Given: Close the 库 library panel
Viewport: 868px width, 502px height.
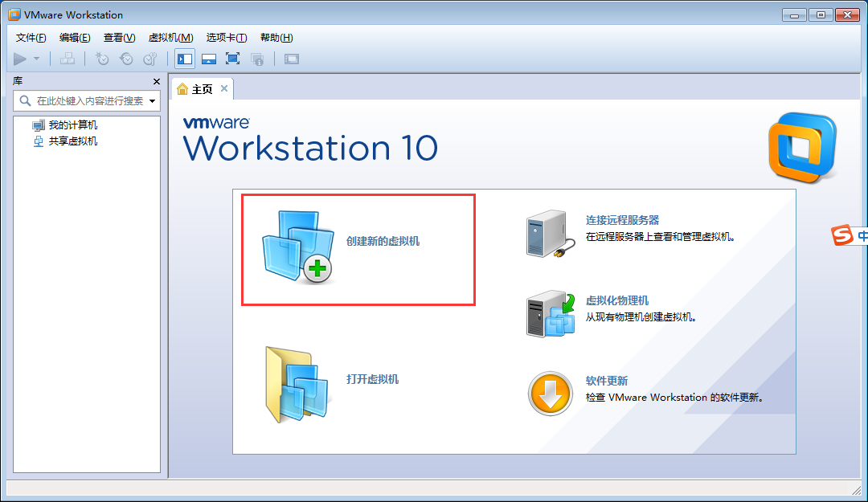Looking at the screenshot, I should (x=157, y=81).
